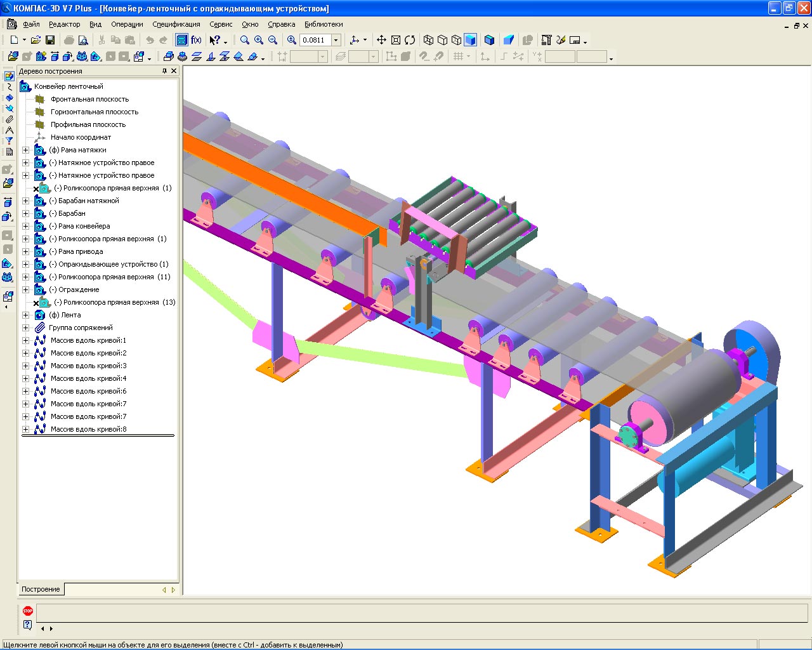Toggle shaded with edges cube display

tap(489, 40)
